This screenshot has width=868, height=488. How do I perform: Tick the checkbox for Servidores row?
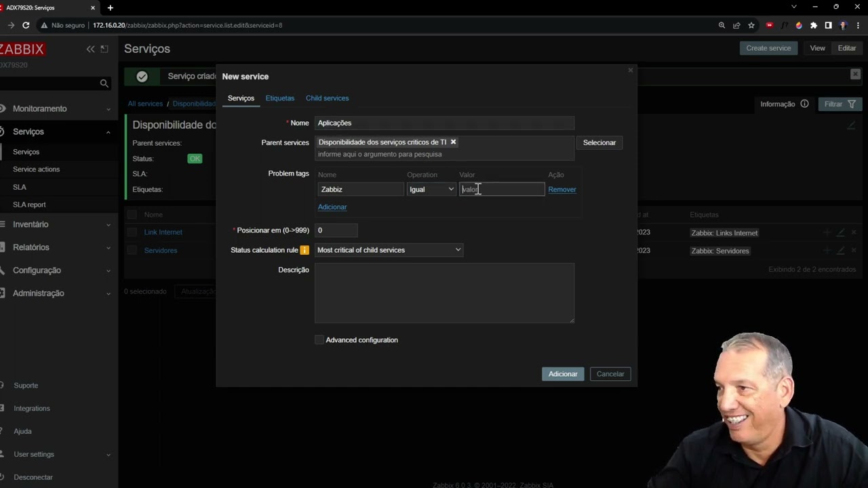pos(132,250)
